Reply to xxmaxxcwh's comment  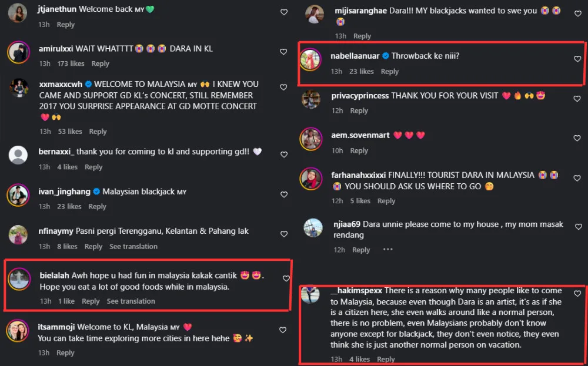[98, 132]
